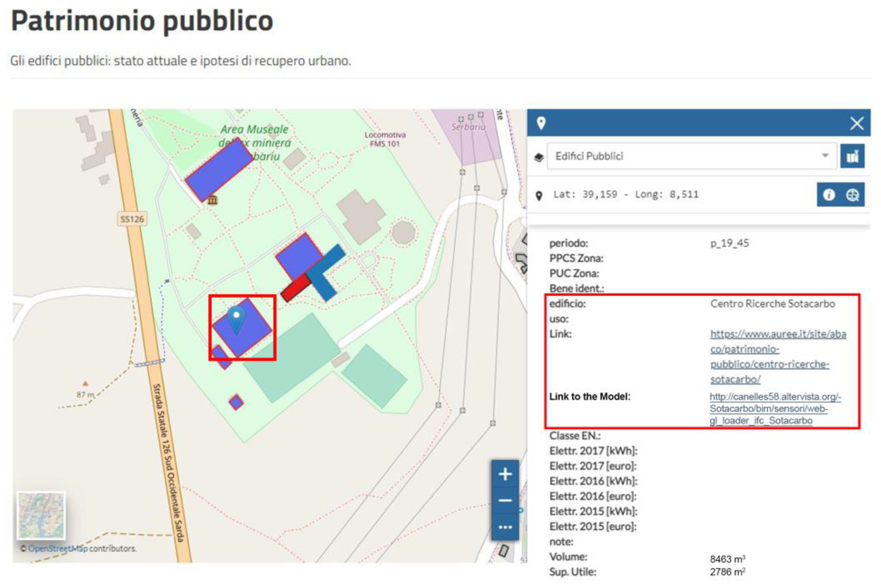Click the zoom out button on the map

tap(505, 500)
